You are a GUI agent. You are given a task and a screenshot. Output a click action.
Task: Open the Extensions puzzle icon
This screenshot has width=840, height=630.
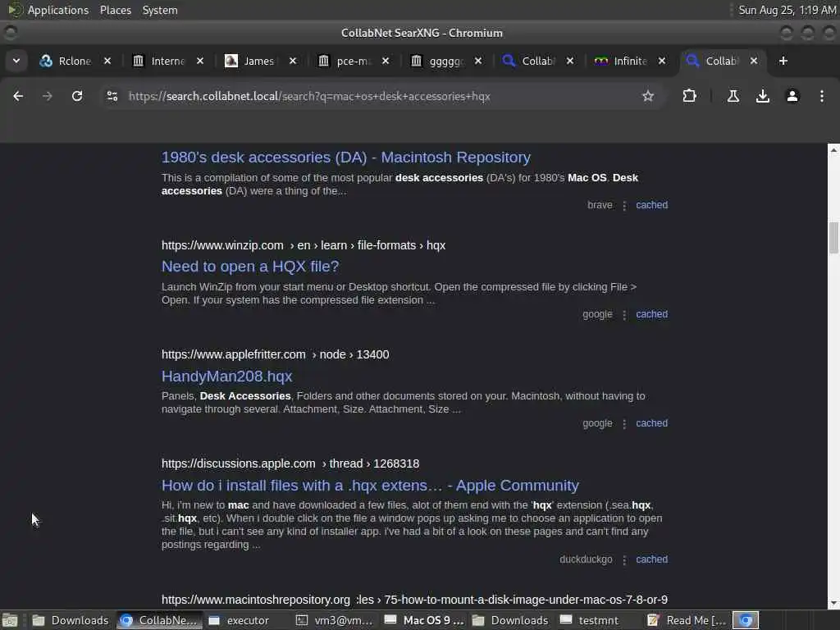689,96
